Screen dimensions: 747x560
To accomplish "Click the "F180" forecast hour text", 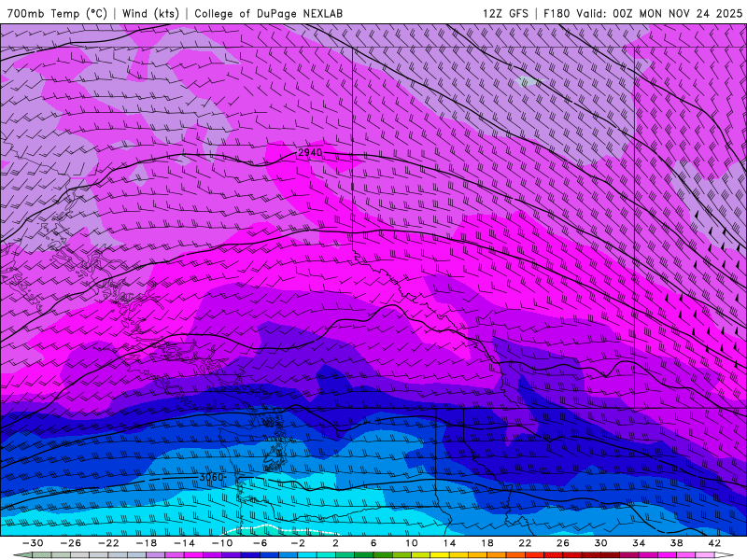I will pos(557,13).
